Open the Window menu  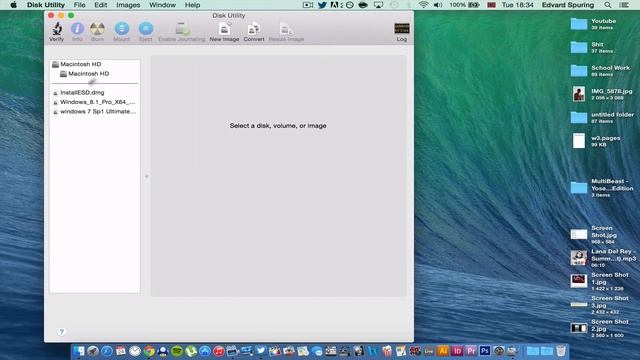click(x=162, y=5)
